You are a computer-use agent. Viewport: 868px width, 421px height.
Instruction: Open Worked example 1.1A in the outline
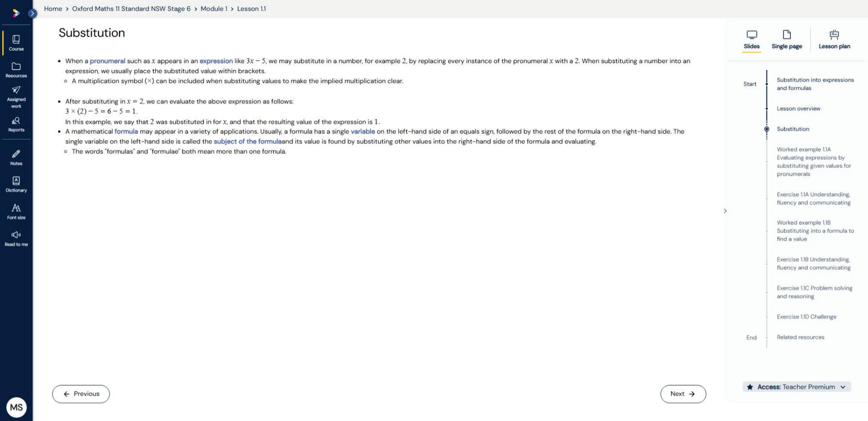pos(814,162)
